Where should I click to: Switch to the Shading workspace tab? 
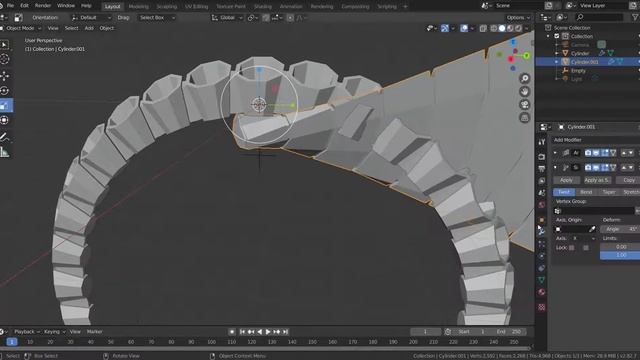[262, 7]
